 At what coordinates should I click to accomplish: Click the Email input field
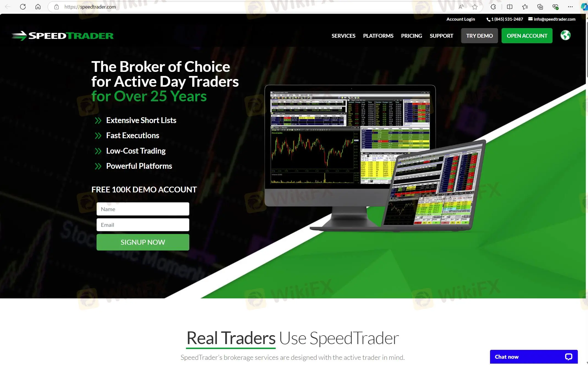tap(143, 225)
